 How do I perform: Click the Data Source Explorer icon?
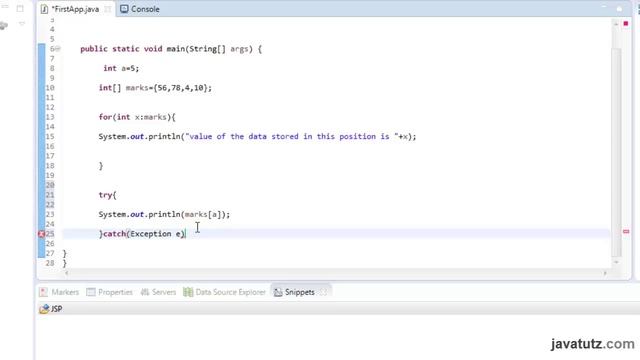click(188, 292)
